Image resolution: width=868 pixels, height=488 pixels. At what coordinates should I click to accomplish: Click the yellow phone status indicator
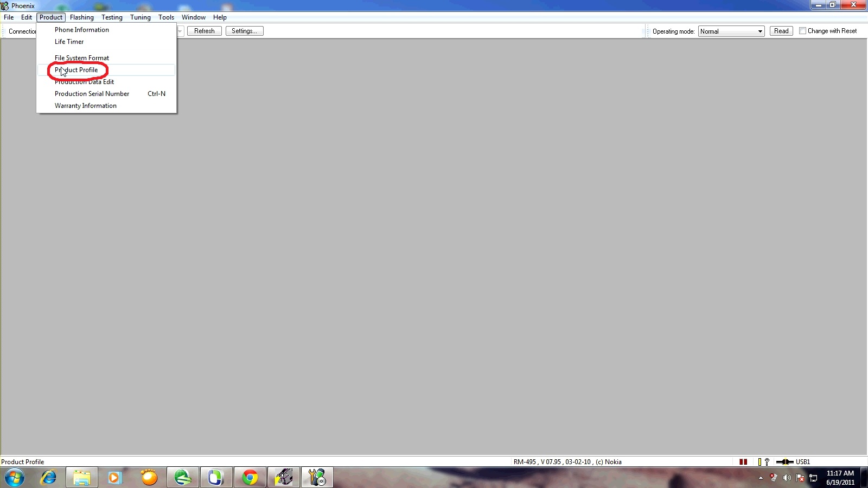click(x=759, y=462)
